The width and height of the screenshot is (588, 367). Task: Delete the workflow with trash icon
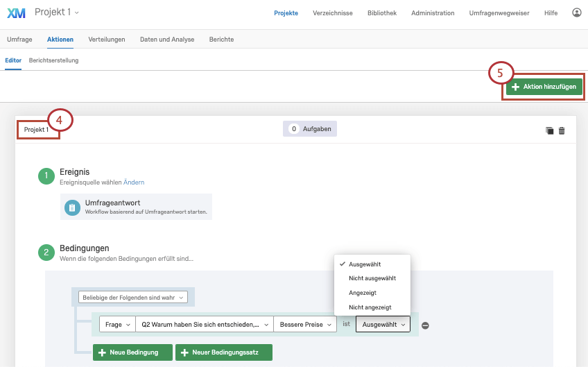(x=562, y=130)
